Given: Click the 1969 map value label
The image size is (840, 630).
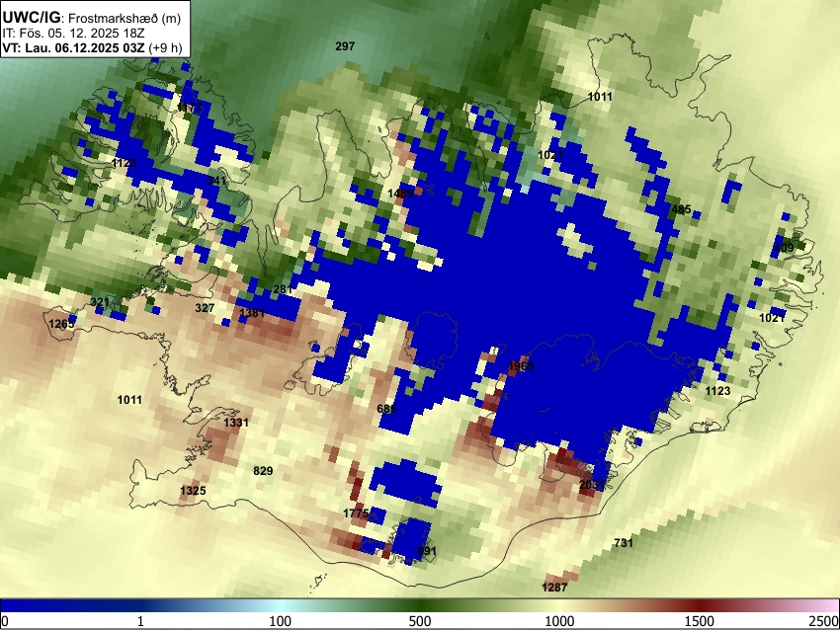Looking at the screenshot, I should [521, 366].
